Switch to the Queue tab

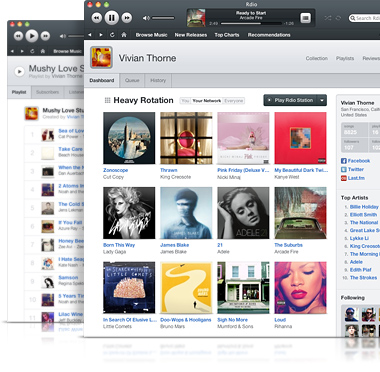[x=132, y=80]
